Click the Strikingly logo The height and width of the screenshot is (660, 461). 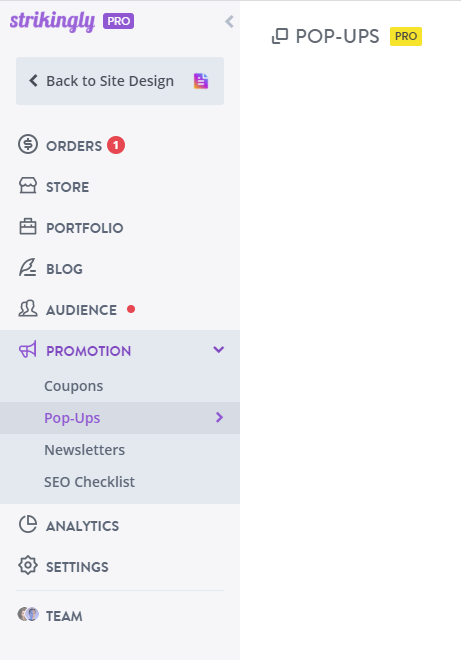tap(53, 21)
